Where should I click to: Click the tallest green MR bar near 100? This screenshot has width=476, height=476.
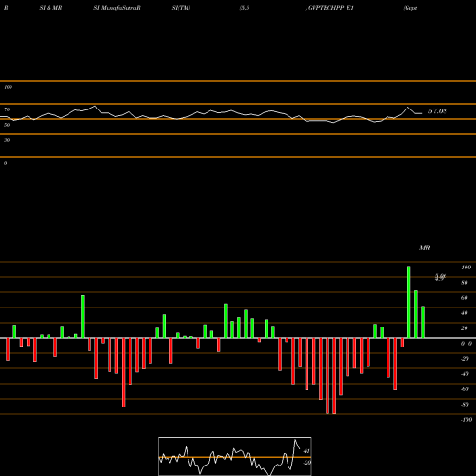click(x=408, y=302)
